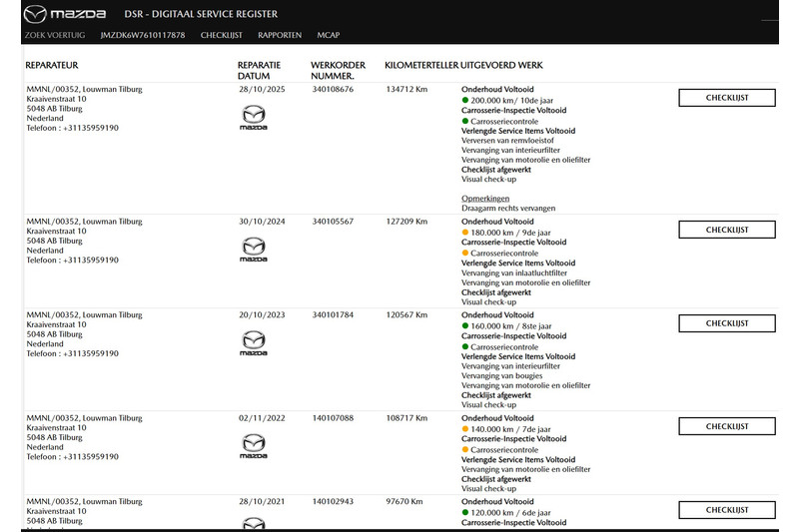799x532 pixels.
Task: Select date 28/10/2025
Action: 262,89
